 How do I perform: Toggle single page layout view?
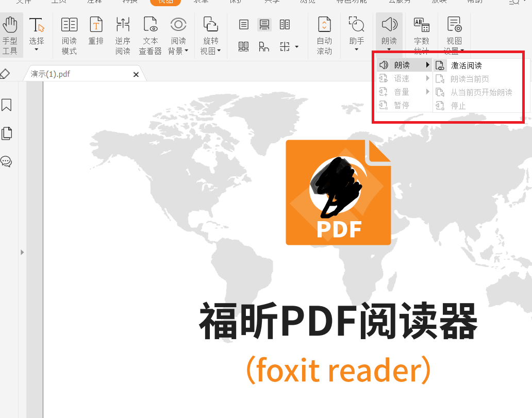(243, 24)
